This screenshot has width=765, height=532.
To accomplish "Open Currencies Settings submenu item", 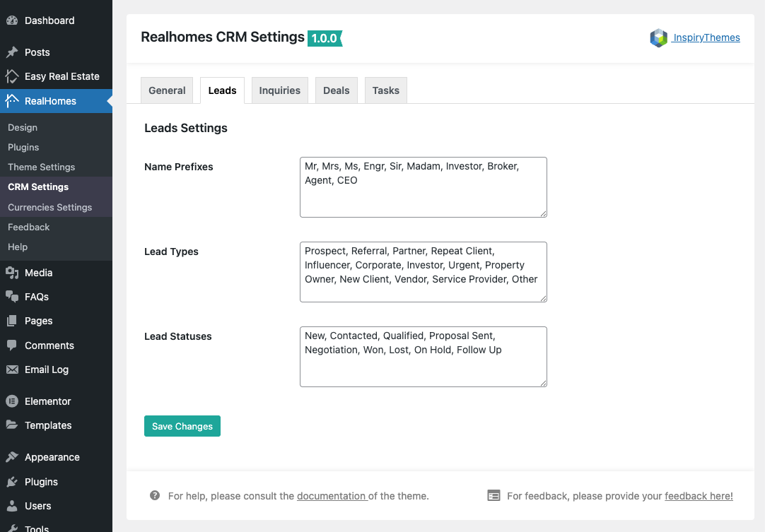I will [49, 207].
